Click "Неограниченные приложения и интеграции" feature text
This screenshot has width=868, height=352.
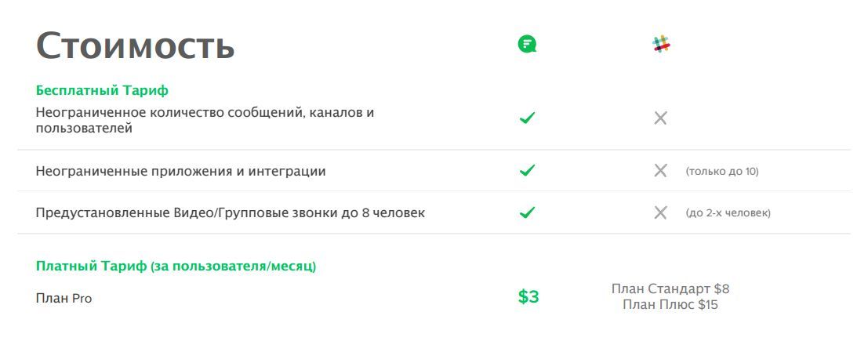(x=180, y=171)
